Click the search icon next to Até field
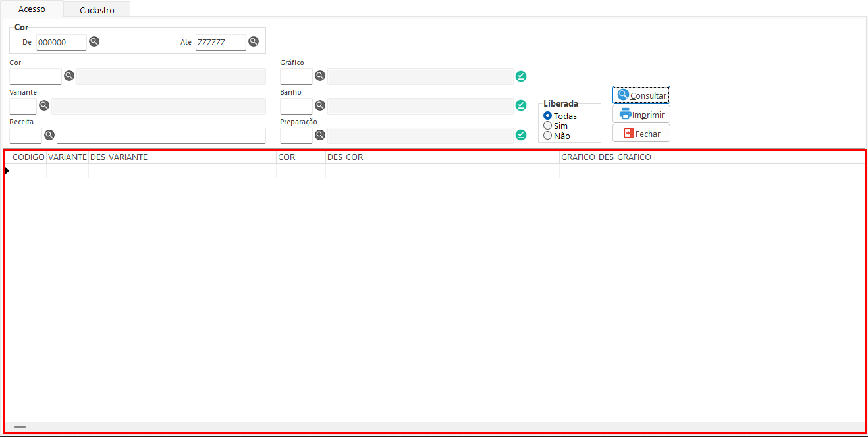 (x=254, y=41)
